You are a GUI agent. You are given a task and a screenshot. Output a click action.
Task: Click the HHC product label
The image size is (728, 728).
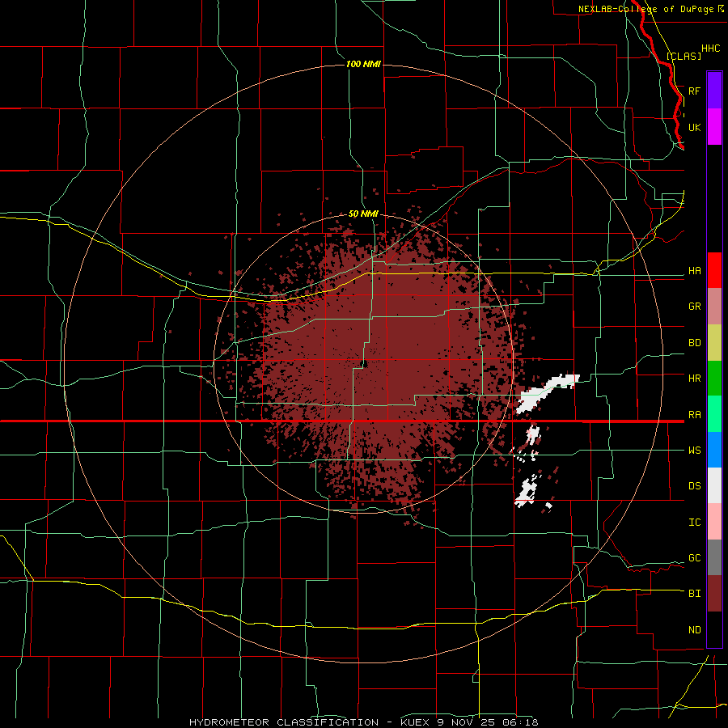(711, 49)
